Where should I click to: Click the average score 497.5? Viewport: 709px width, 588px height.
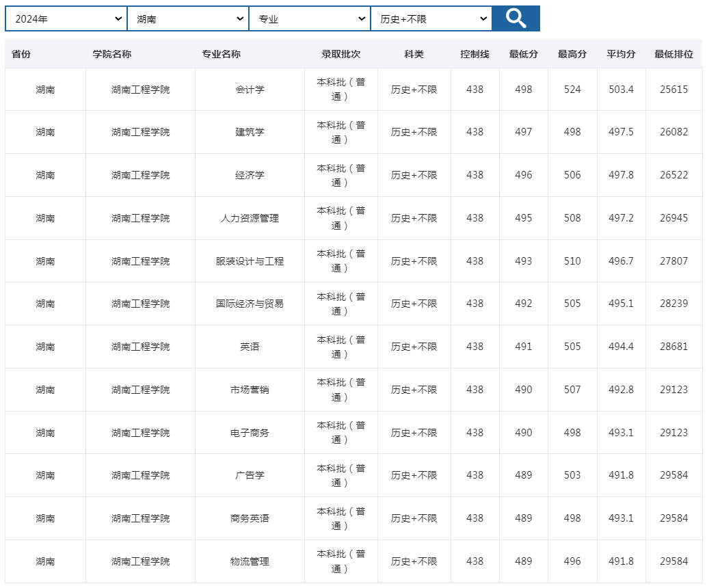621,132
